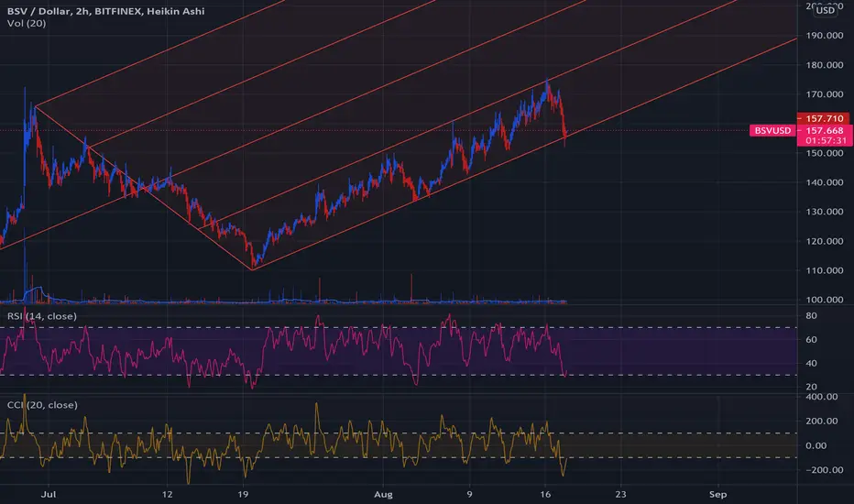Click the RSI axis value 60

[811, 339]
